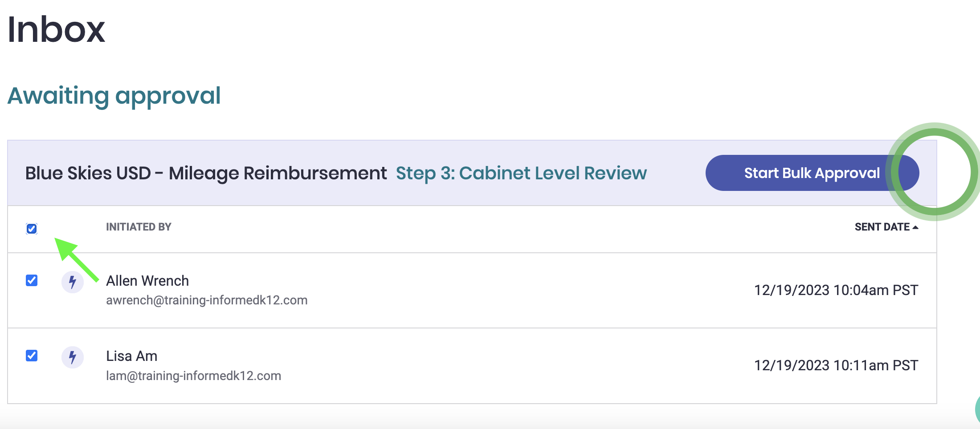The width and height of the screenshot is (980, 429).
Task: Sort the list by the SENT DATE column
Action: tap(882, 227)
